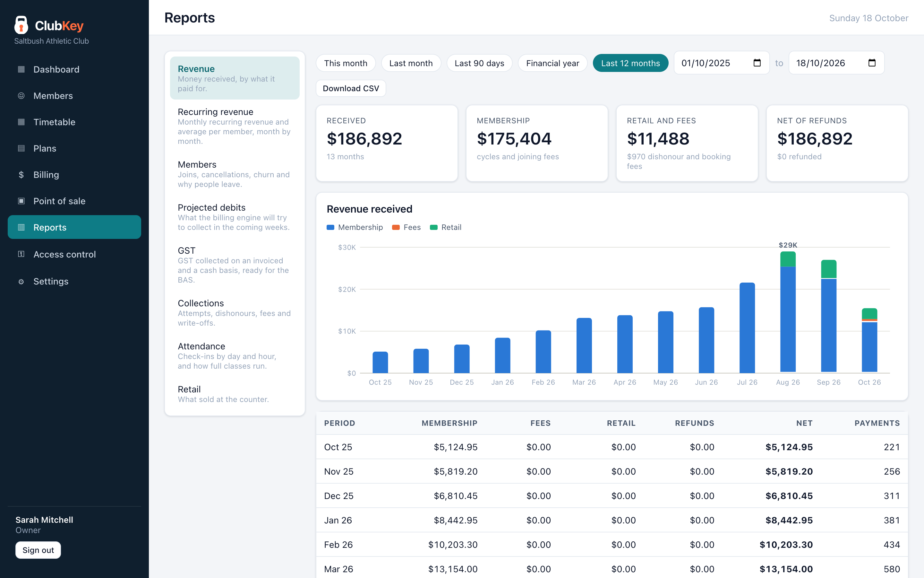The image size is (924, 578).
Task: Click the Dashboard sidebar icon
Action: click(21, 69)
